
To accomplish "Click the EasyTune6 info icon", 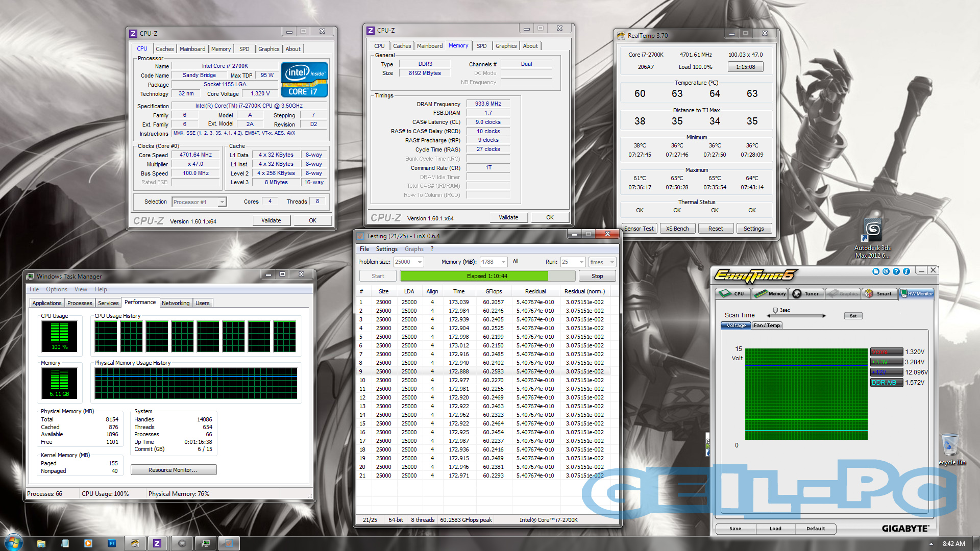I will point(906,271).
